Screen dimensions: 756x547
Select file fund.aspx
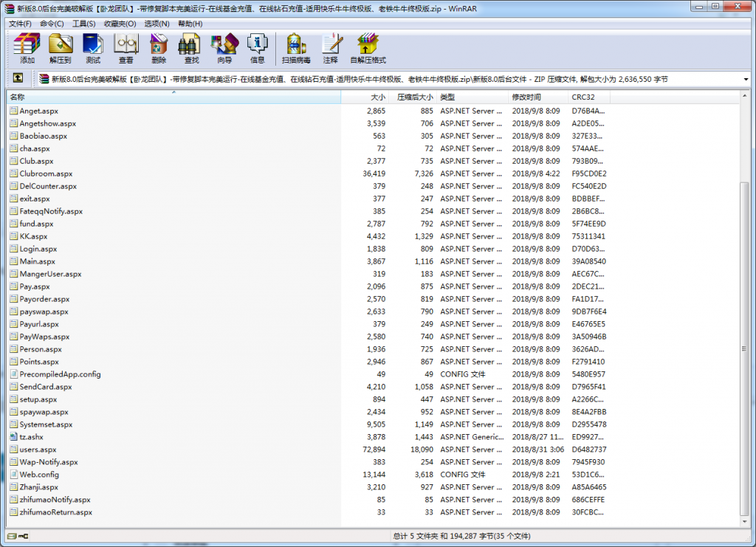pyautogui.click(x=37, y=224)
